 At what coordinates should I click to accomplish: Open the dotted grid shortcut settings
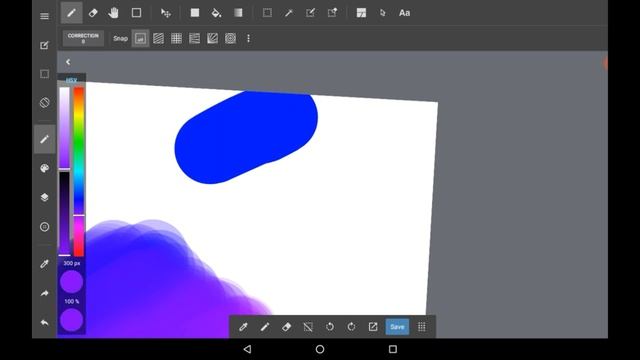click(422, 327)
